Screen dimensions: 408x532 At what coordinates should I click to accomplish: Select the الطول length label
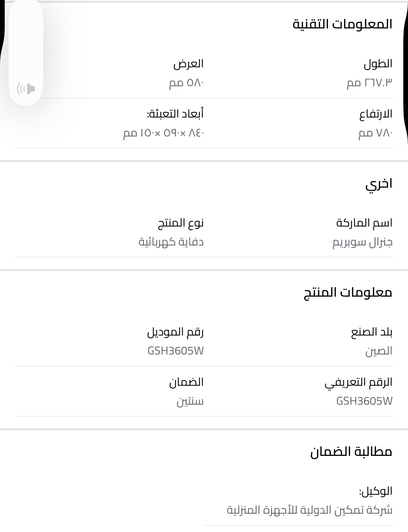pyautogui.click(x=378, y=64)
